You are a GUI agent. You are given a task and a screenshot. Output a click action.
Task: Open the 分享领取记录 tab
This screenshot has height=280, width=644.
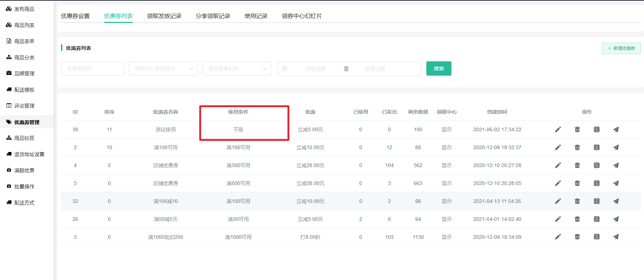pyautogui.click(x=213, y=16)
